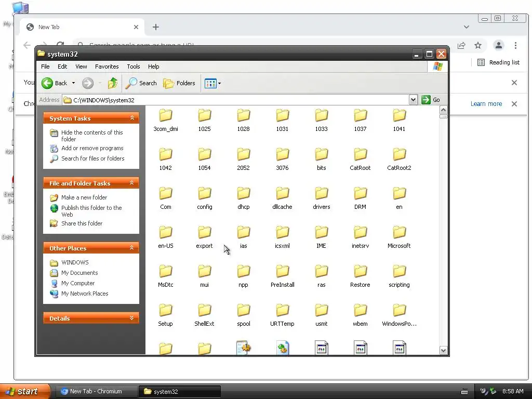Select the dllcache folder
This screenshot has width=532, height=399.
pos(282,198)
